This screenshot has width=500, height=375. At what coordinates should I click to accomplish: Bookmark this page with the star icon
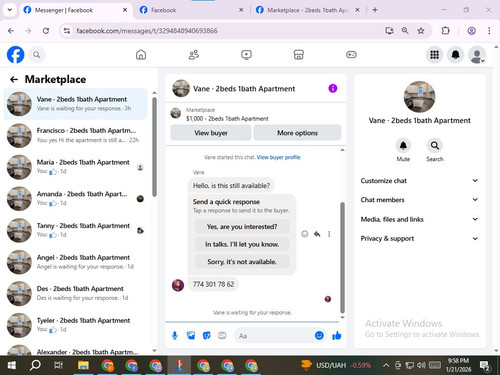click(421, 31)
